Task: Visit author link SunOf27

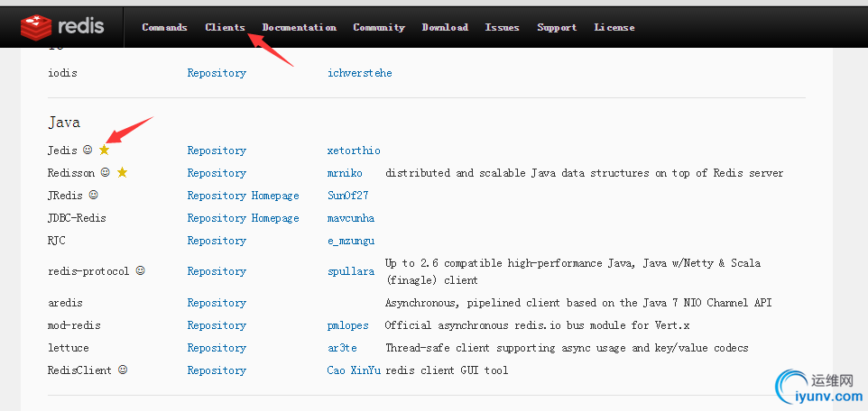Action: pos(347,196)
